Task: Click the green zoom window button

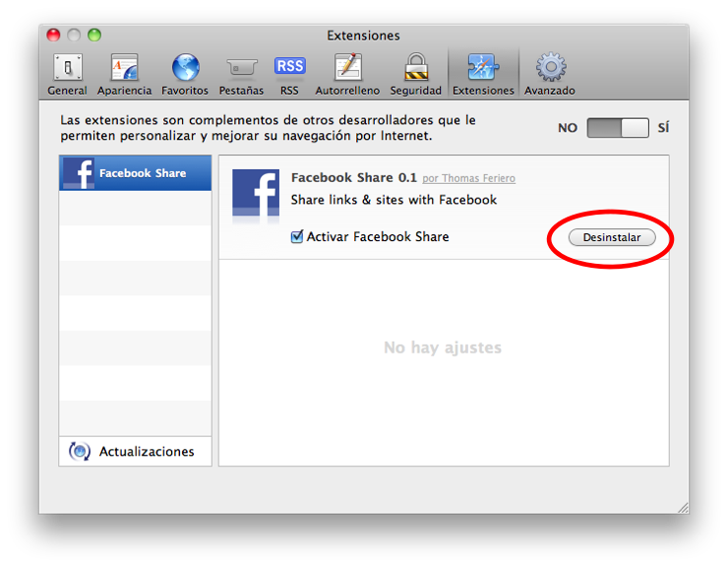Action: (x=94, y=34)
